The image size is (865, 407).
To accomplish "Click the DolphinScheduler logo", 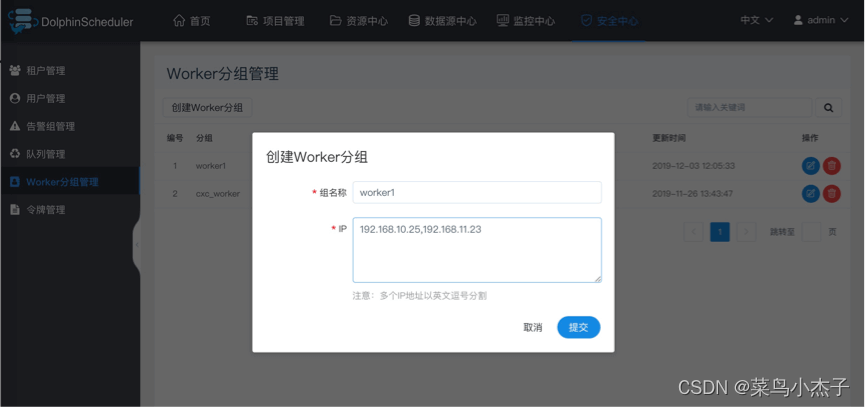I will (70, 22).
